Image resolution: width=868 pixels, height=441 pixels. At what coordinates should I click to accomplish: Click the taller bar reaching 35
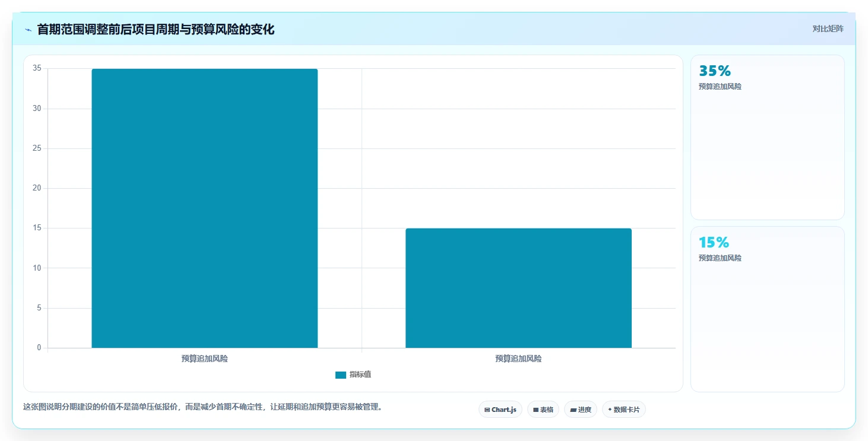pos(205,208)
